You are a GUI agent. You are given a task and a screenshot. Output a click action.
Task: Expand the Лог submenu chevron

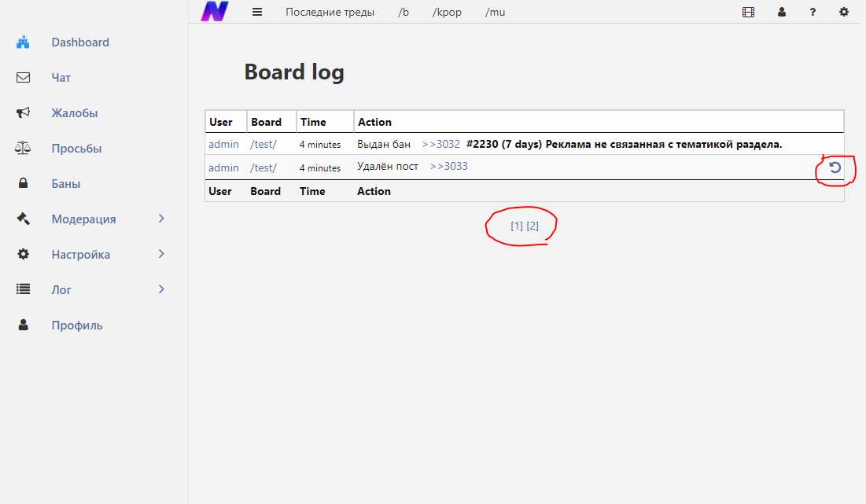click(x=161, y=289)
